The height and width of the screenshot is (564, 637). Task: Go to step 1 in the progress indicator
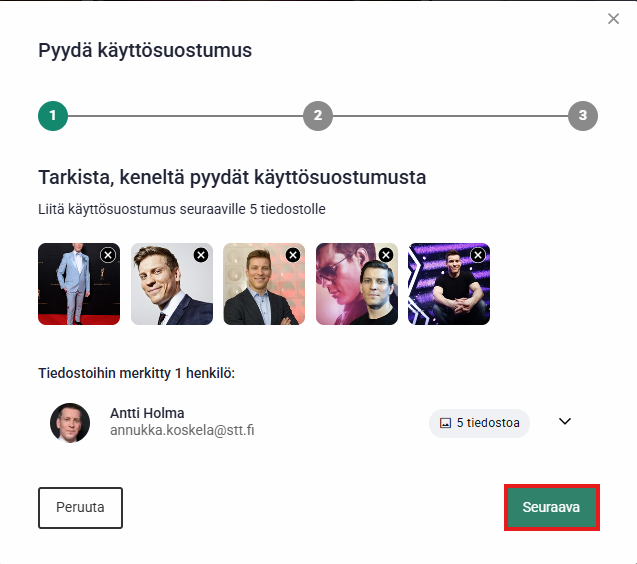tap(52, 116)
